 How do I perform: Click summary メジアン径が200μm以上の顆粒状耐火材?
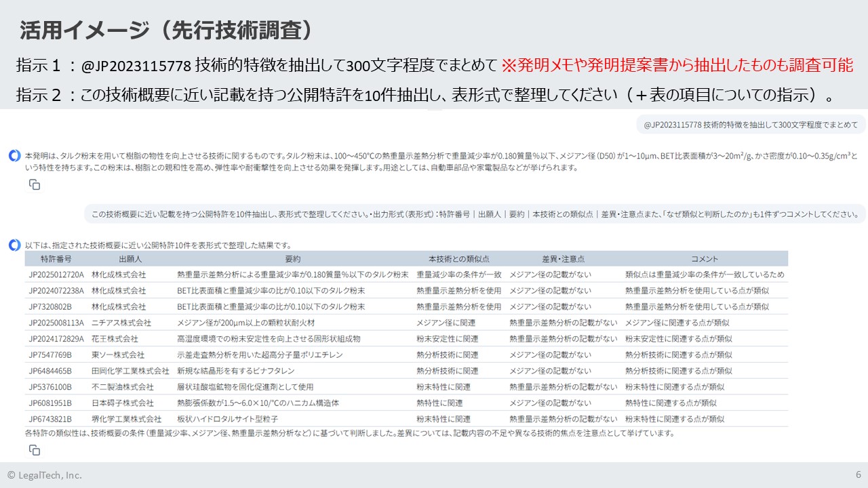[x=245, y=323]
